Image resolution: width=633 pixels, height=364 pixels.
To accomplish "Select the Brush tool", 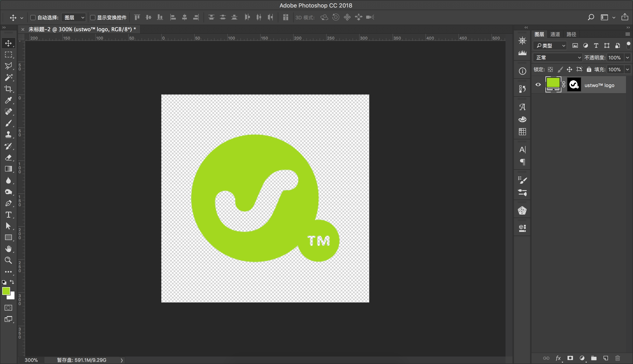I will pyautogui.click(x=8, y=123).
